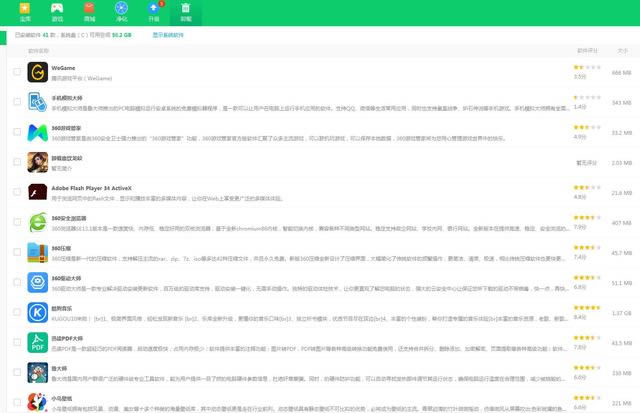640x413 pixels.
Task: Click the 鲁大师 name text
Action: (x=59, y=369)
